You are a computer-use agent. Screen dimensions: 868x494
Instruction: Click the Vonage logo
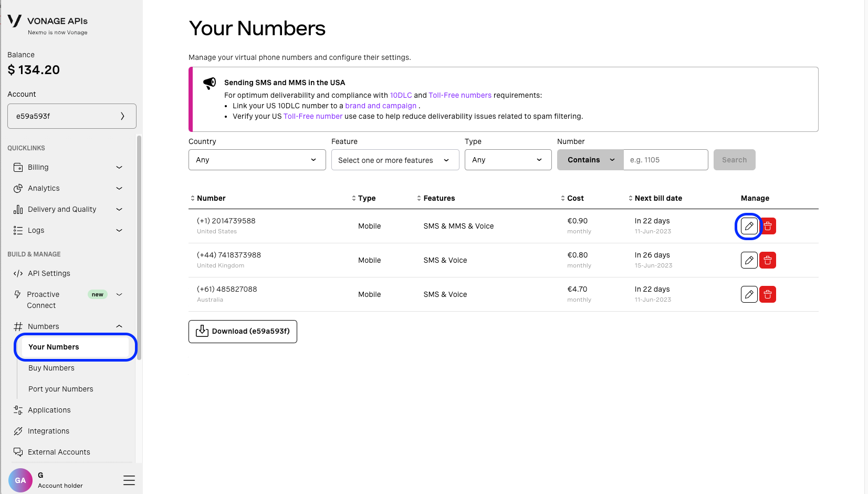click(15, 21)
